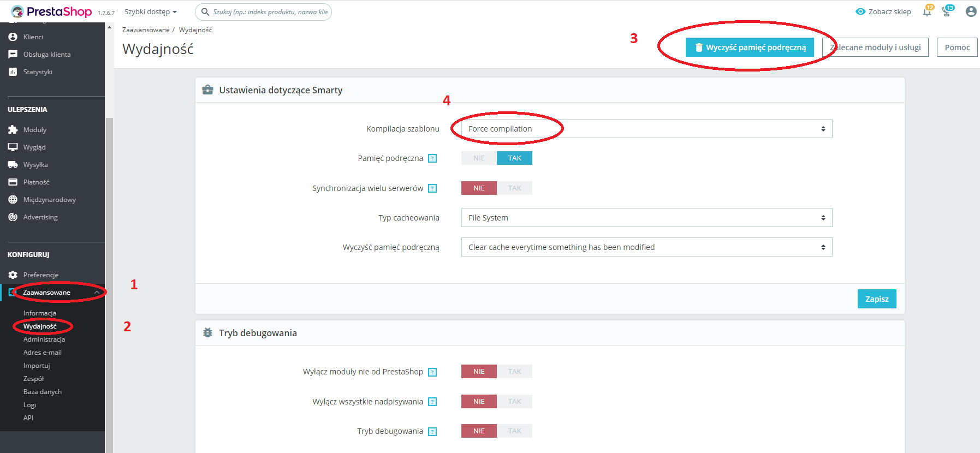The width and height of the screenshot is (980, 453).
Task: Click Wyczyść pamięć podręczną button
Action: click(750, 47)
